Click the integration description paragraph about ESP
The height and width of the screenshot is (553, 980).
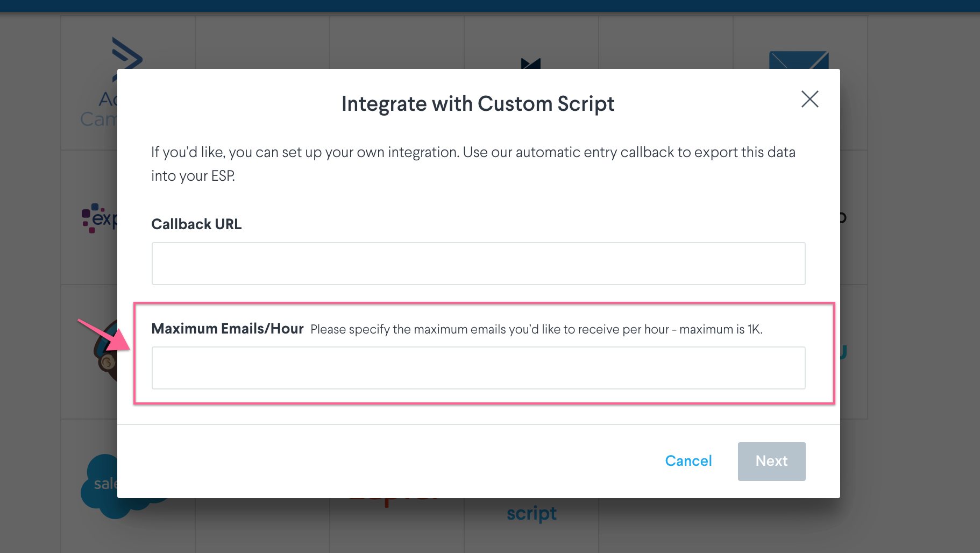473,164
